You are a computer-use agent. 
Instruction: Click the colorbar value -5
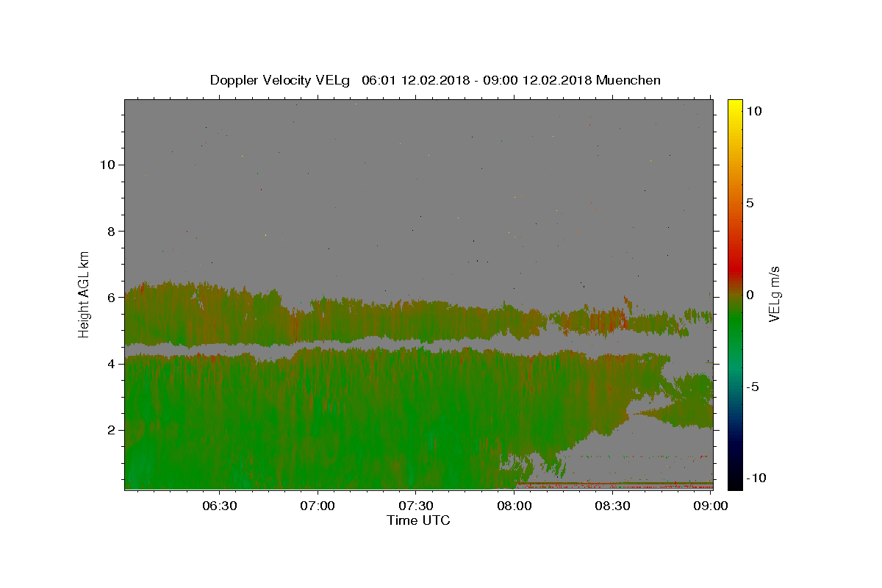pos(753,387)
